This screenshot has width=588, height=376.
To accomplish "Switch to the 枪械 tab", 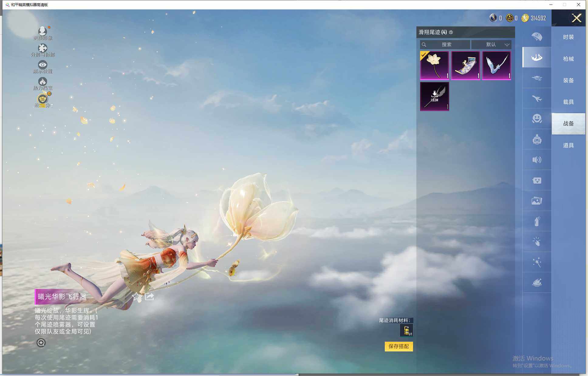I will 568,59.
